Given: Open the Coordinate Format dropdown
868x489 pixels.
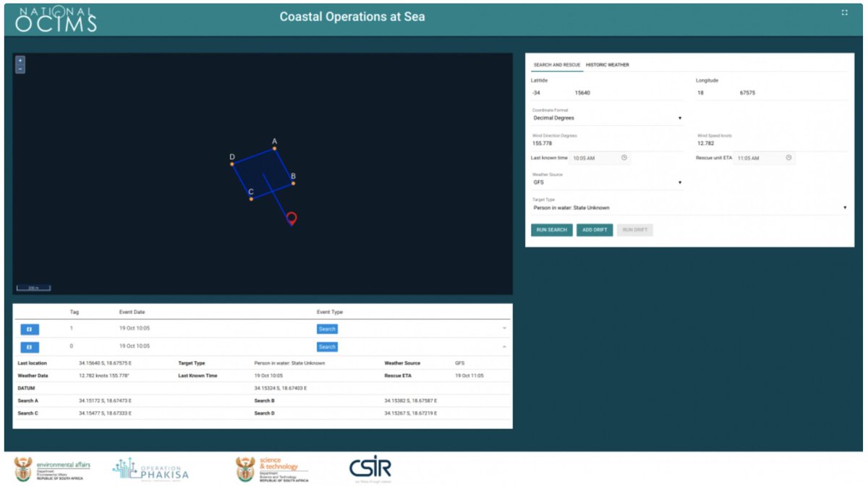Looking at the screenshot, I should pos(680,117).
